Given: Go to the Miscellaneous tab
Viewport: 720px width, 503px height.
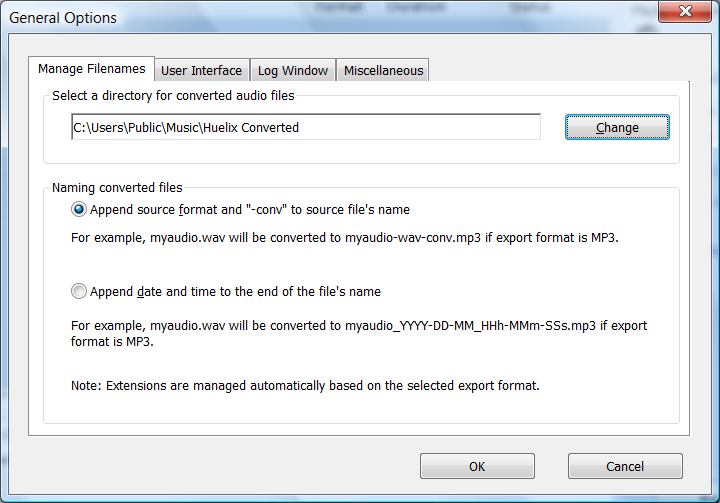Looking at the screenshot, I should coord(384,70).
